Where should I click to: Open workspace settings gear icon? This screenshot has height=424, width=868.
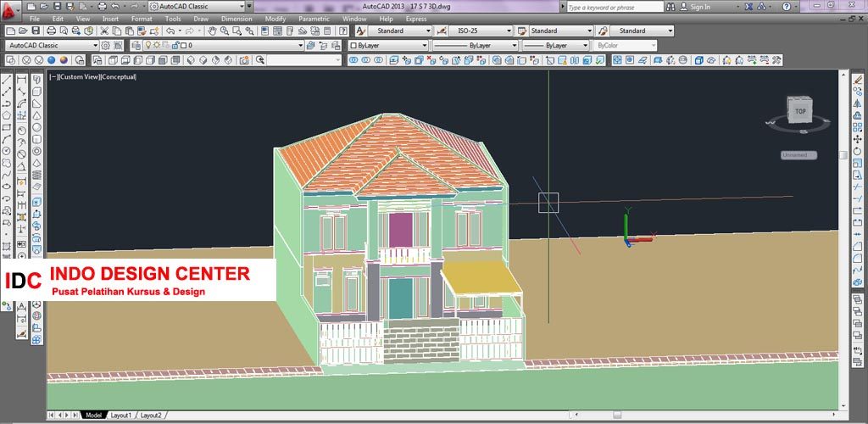(x=105, y=46)
